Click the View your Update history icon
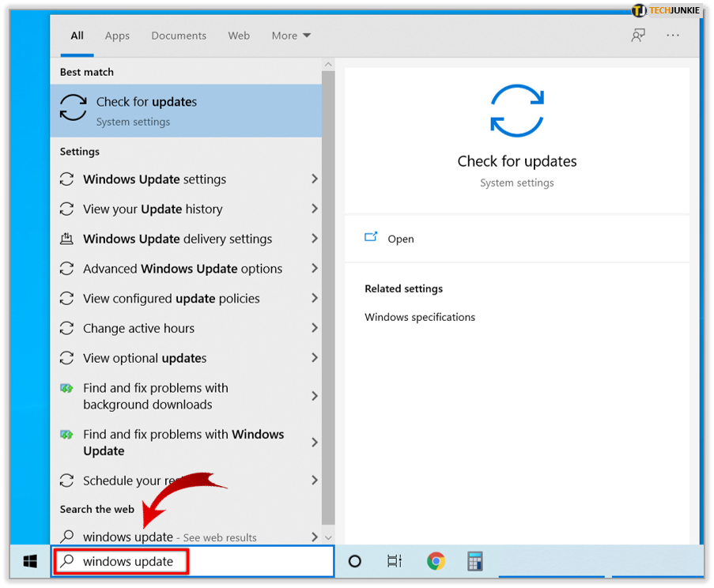 tap(67, 209)
